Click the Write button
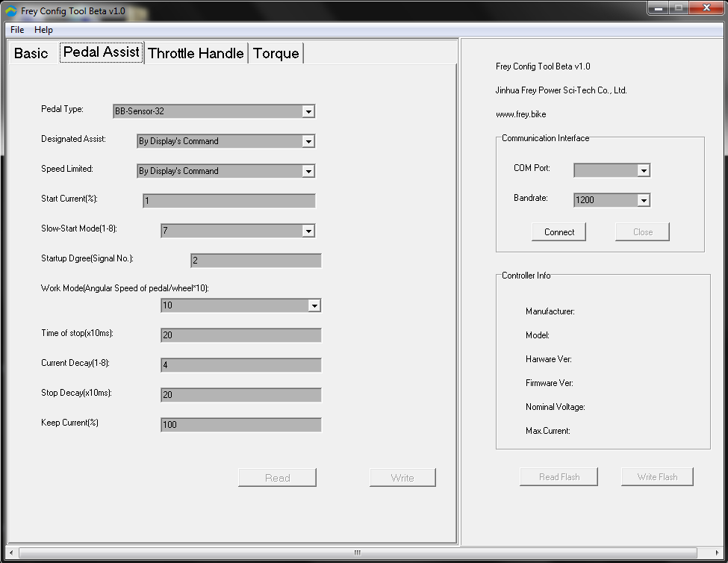 pos(402,477)
